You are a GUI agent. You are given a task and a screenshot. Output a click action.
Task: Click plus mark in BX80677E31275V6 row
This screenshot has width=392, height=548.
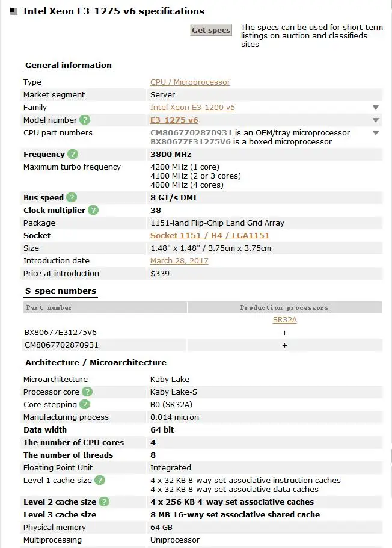click(x=285, y=333)
